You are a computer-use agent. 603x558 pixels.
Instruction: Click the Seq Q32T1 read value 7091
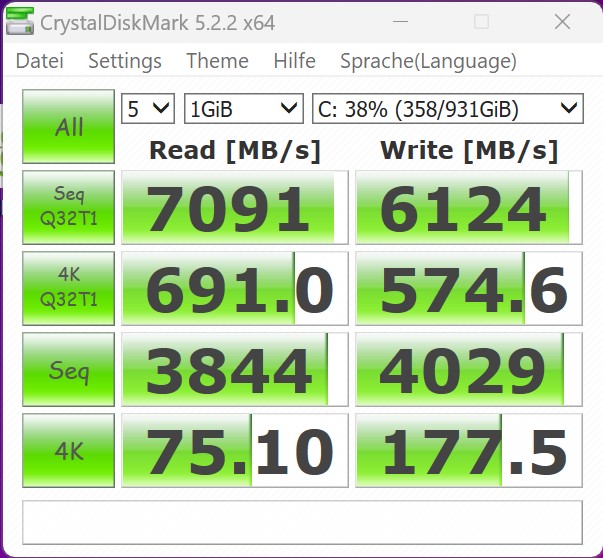point(235,208)
